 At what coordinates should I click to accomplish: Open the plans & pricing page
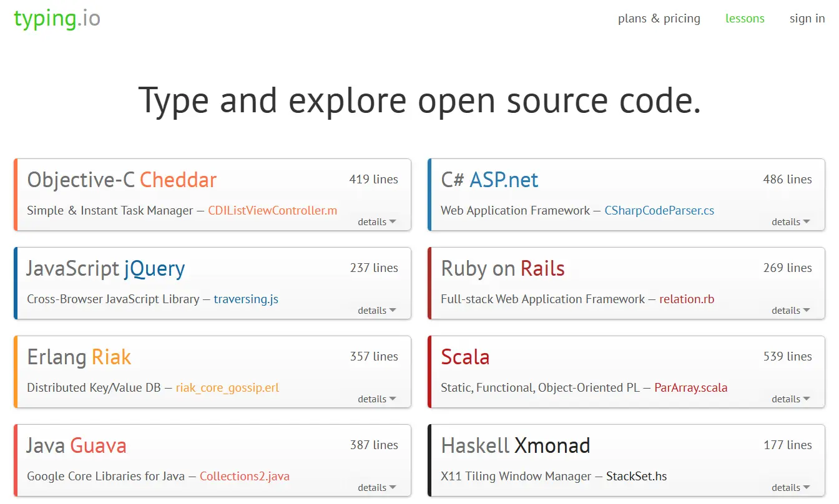[659, 19]
